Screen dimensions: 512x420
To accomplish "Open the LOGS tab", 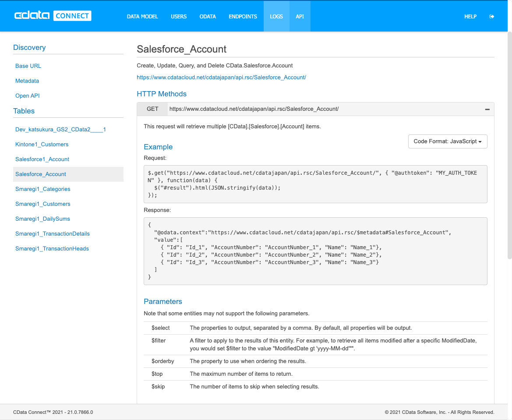I will pos(276,16).
